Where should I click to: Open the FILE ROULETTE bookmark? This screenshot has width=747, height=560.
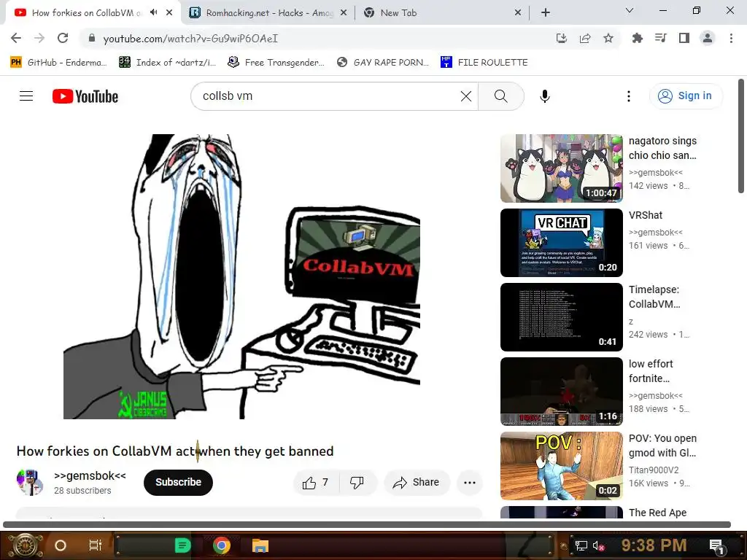click(484, 63)
